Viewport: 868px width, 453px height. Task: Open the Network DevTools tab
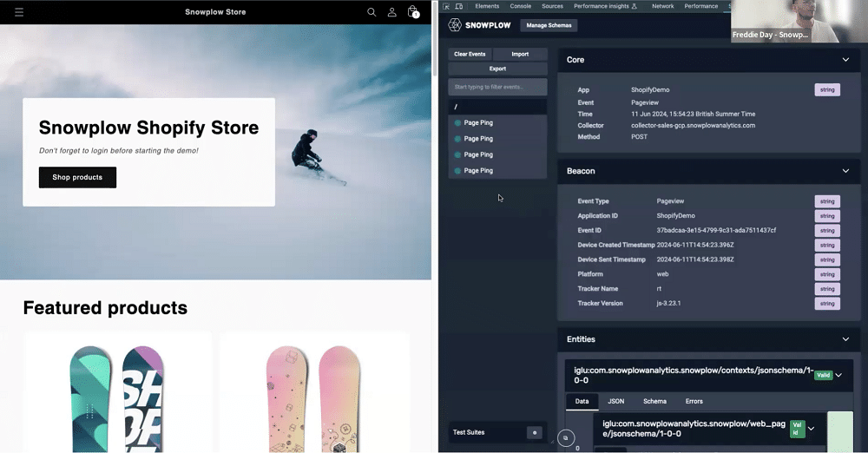(662, 6)
